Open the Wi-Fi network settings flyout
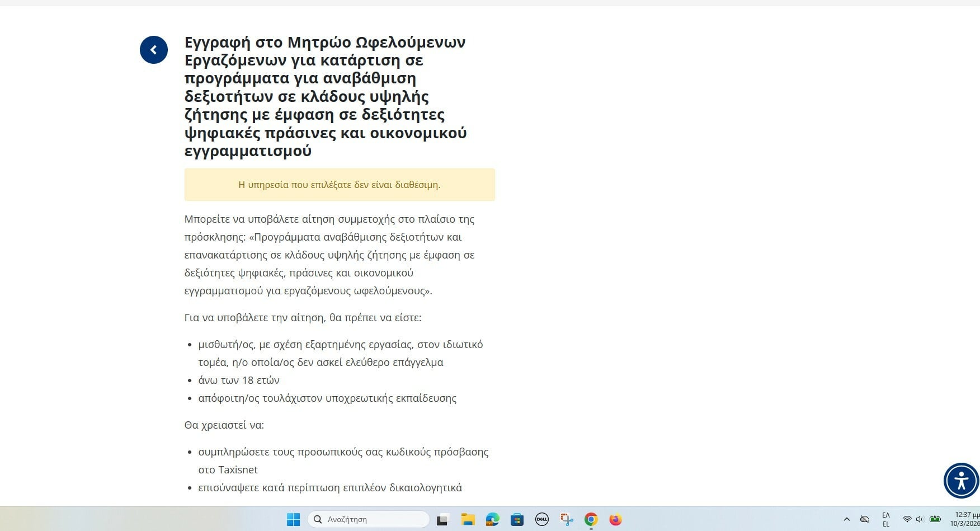This screenshot has width=980, height=531. (x=907, y=520)
